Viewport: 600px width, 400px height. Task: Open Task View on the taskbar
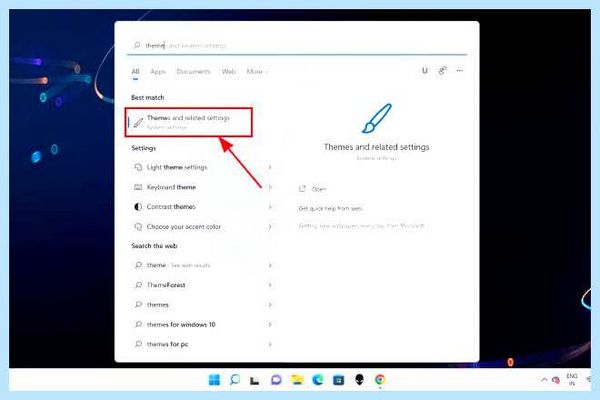(254, 380)
